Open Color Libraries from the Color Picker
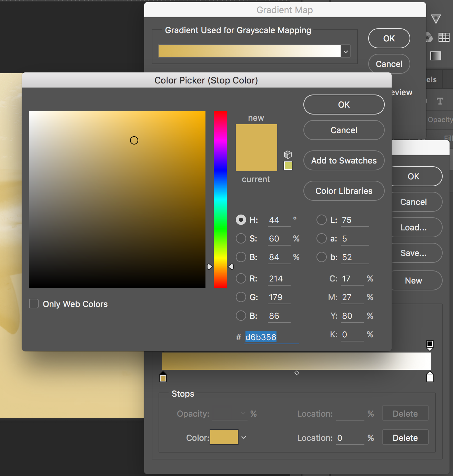453x476 pixels. (x=344, y=191)
